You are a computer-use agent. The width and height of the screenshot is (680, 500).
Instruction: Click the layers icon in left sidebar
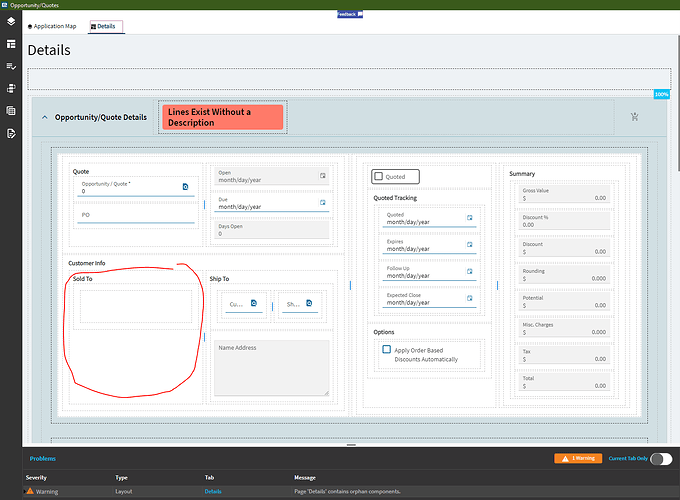(11, 21)
